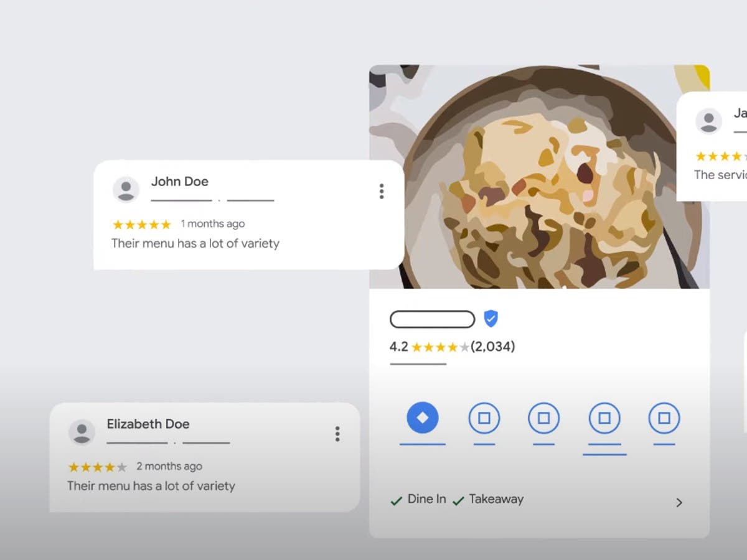Click Elizabeth Doe's profile avatar
Screen dimensions: 747x560
(82, 432)
